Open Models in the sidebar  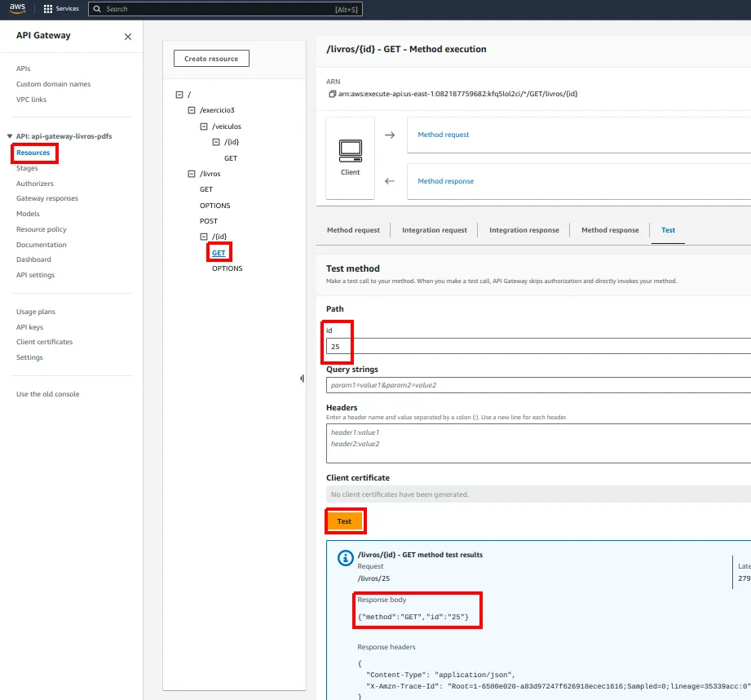pyautogui.click(x=28, y=214)
